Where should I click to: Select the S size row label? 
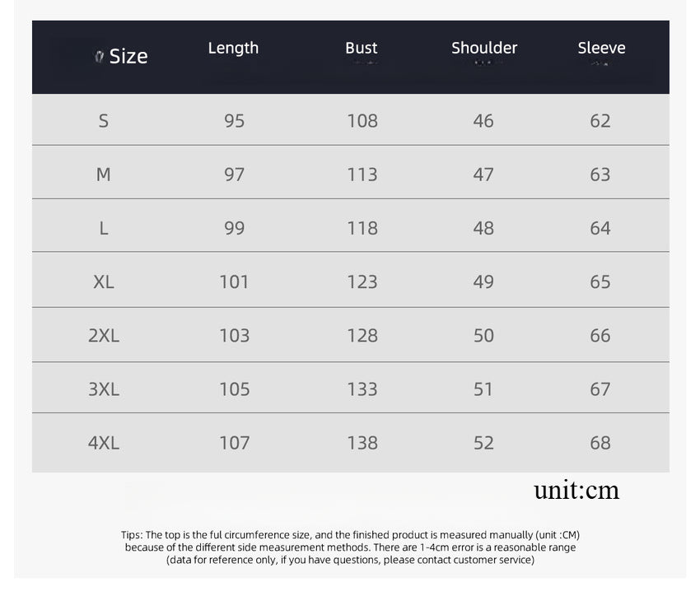(104, 121)
